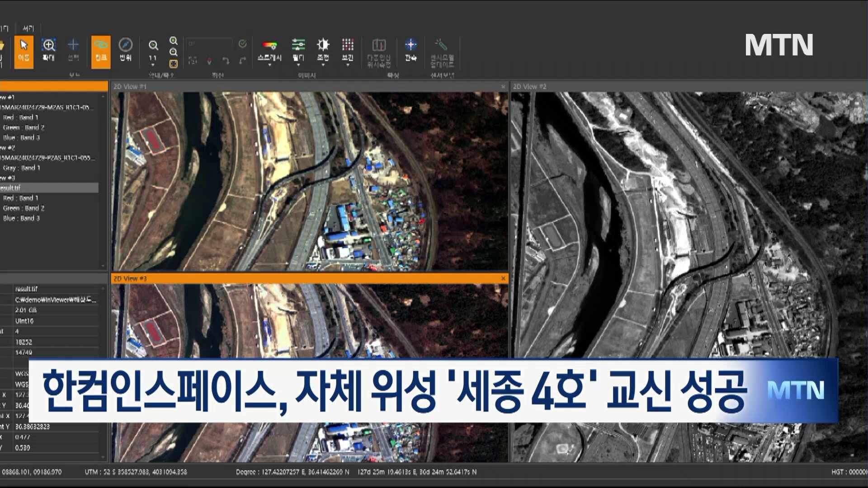The image size is (868, 488).
Task: Activate the Zoom (확대) magnifier tool
Action: [48, 50]
